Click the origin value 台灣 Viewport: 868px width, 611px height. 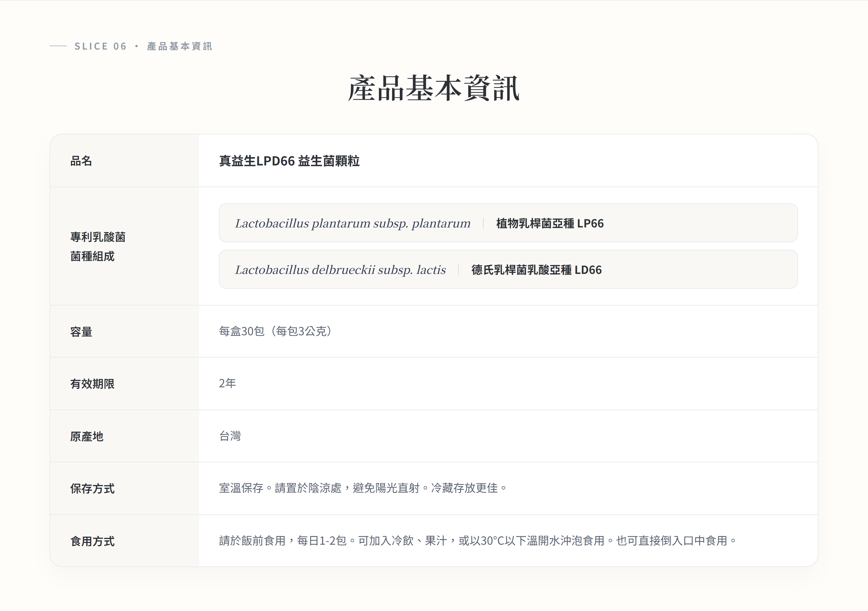pyautogui.click(x=230, y=436)
